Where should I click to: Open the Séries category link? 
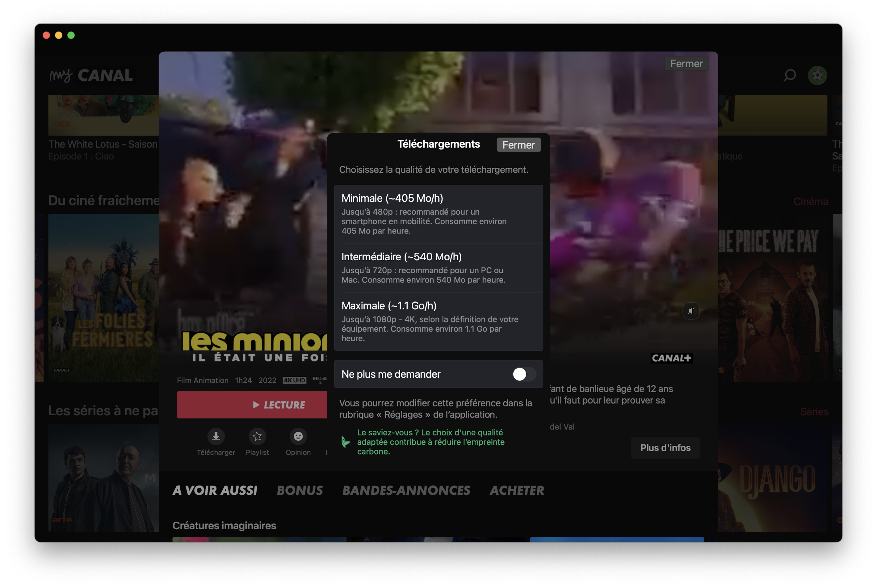pos(814,412)
